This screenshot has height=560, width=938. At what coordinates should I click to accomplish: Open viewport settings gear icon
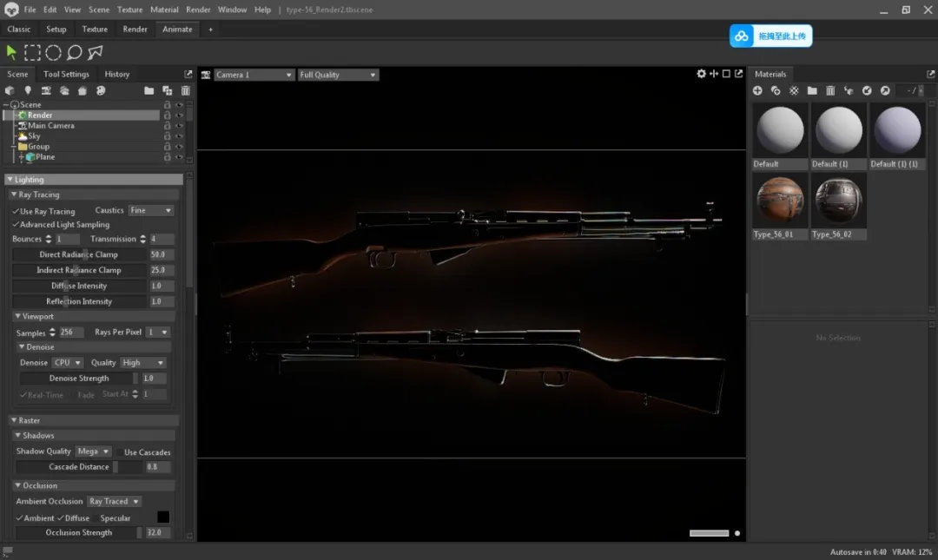[701, 74]
